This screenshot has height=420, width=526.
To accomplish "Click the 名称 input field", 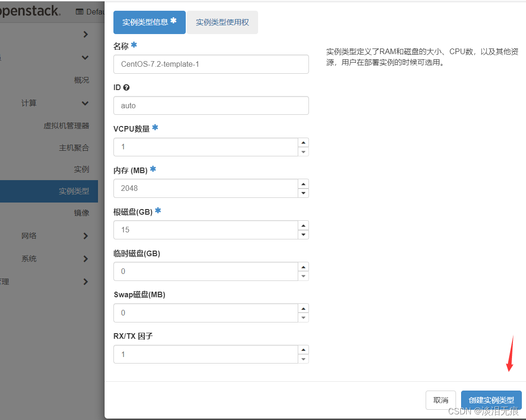I will click(x=211, y=64).
